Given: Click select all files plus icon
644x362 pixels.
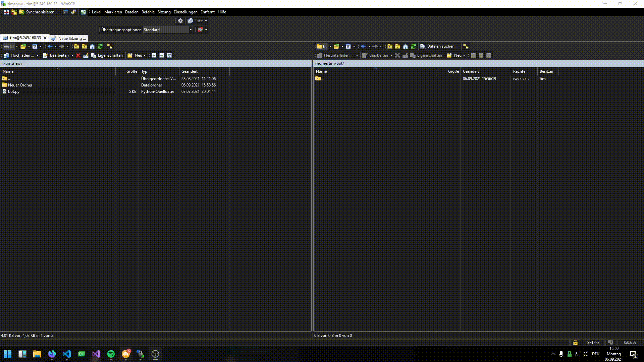Looking at the screenshot, I should point(154,55).
